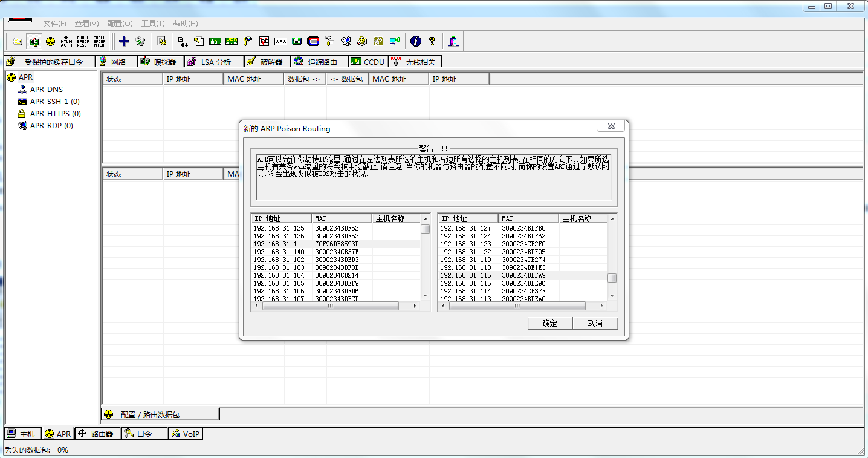Click the left host list's horizontal scrollbar

click(x=331, y=306)
